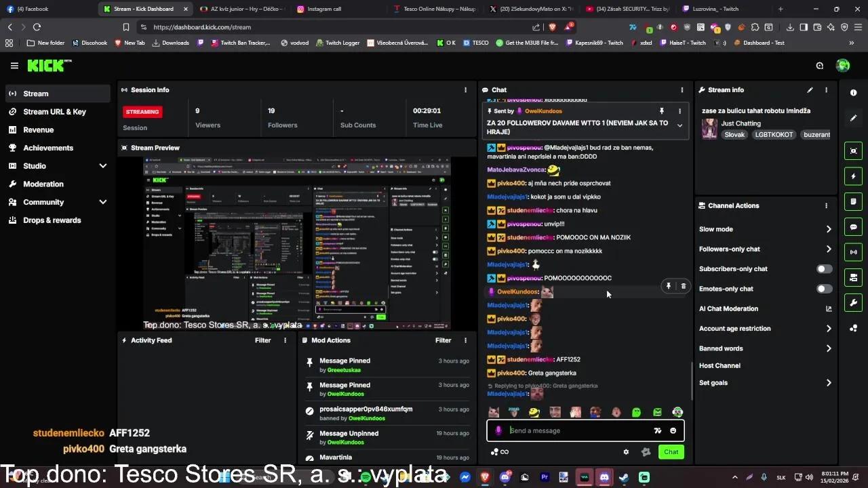
Task: Pin OwelKundoos's hovered chat message
Action: click(668, 286)
